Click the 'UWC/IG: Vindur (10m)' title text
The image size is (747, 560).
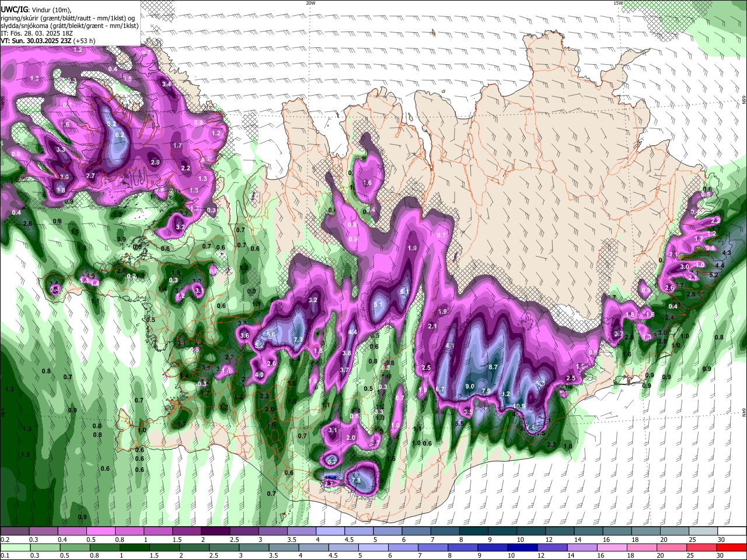tap(36, 10)
